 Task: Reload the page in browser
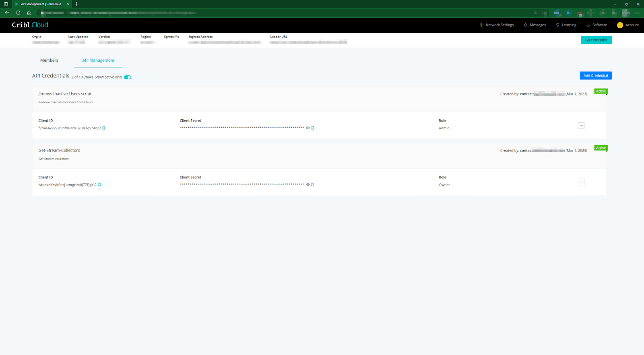click(18, 13)
